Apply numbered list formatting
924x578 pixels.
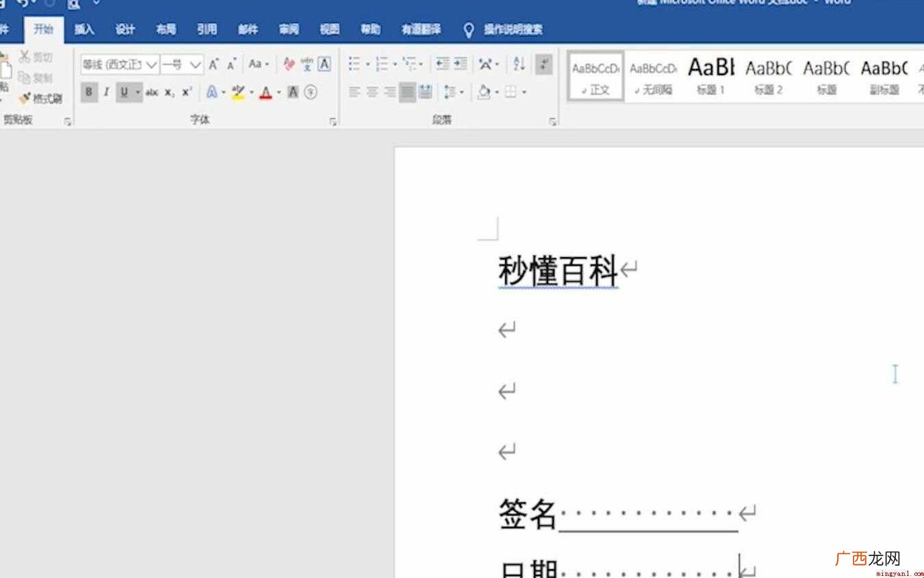pyautogui.click(x=382, y=64)
